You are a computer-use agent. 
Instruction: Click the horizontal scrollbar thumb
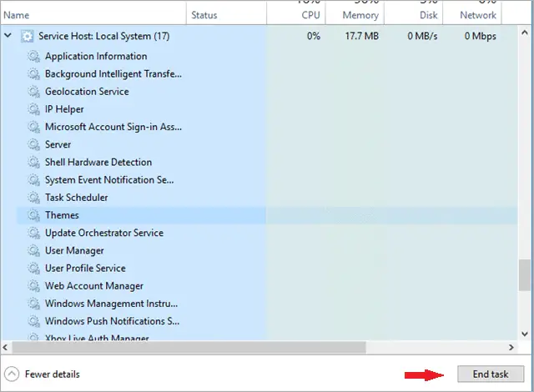click(189, 348)
